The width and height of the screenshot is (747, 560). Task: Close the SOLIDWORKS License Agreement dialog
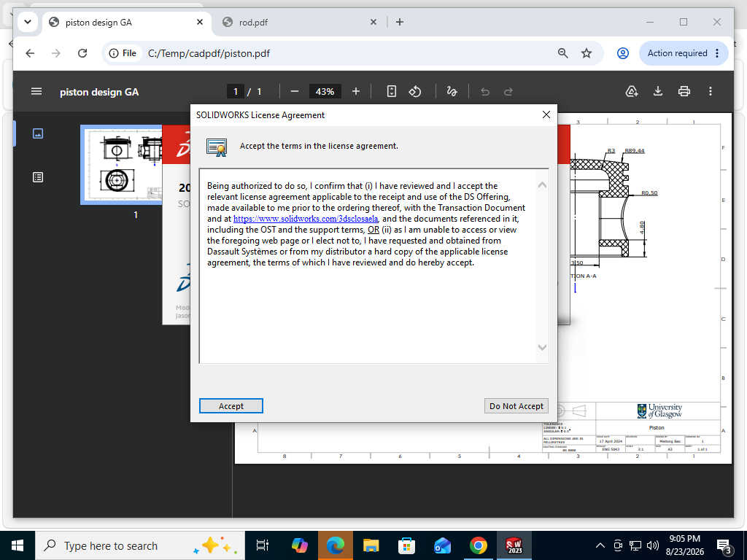[546, 114]
